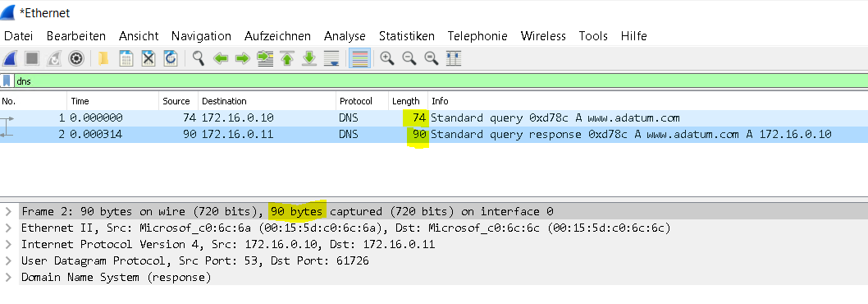868x304 pixels.
Task: Click the highlighted Length value 74
Action: (419, 117)
